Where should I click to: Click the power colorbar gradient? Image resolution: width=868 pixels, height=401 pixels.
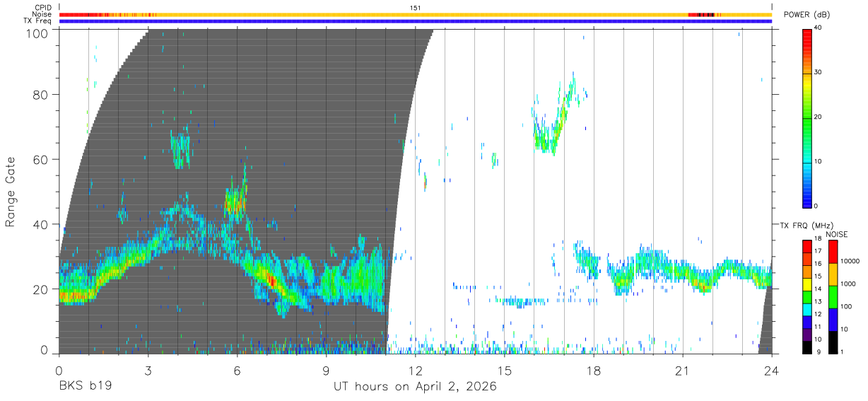point(807,118)
